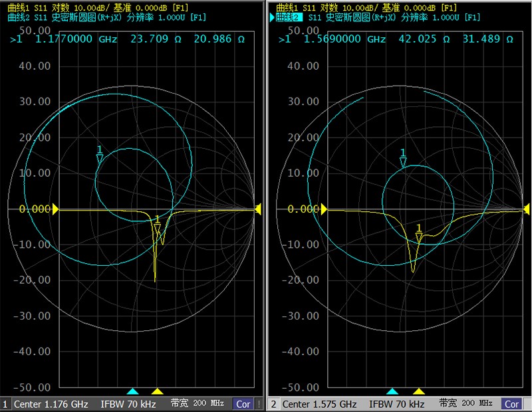Click the 带宽 200 MHz span in channel 2
The height and width of the screenshot is (412, 532).
pos(465,404)
